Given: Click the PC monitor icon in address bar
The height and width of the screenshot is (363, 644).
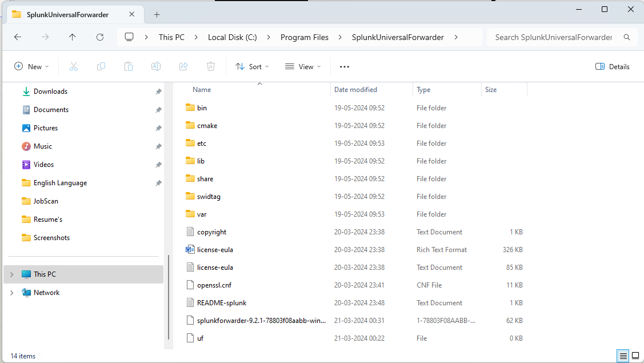Looking at the screenshot, I should point(129,37).
